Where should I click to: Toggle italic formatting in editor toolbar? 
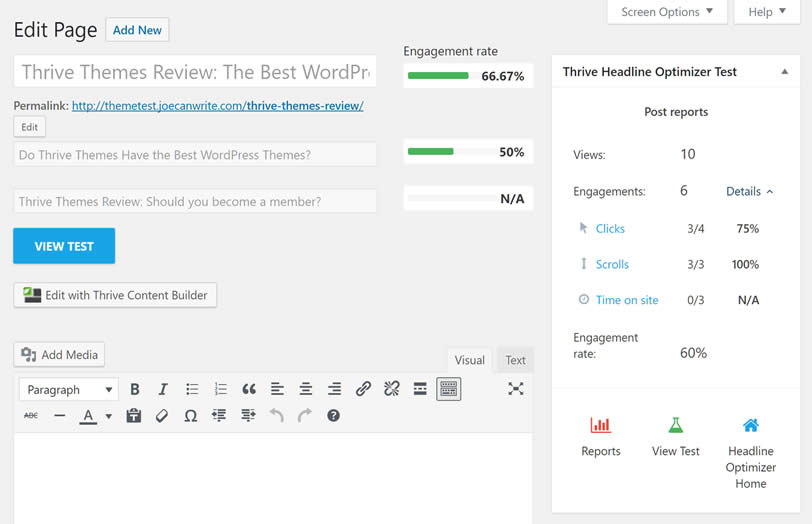[x=163, y=389]
